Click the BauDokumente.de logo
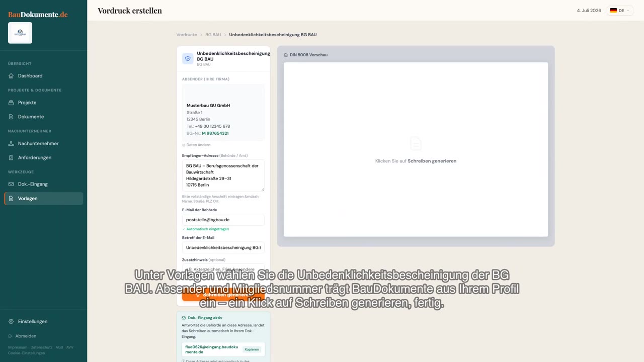The height and width of the screenshot is (362, 644). 38,14
